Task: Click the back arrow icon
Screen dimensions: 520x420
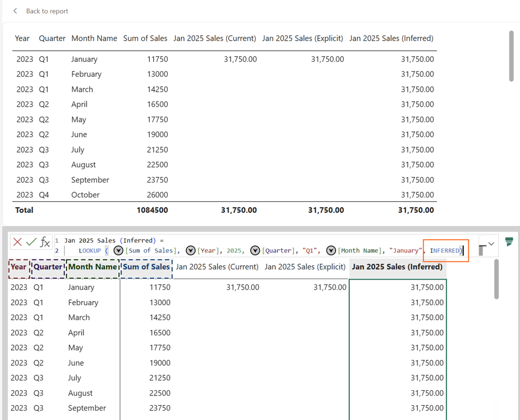Action: pyautogui.click(x=15, y=11)
